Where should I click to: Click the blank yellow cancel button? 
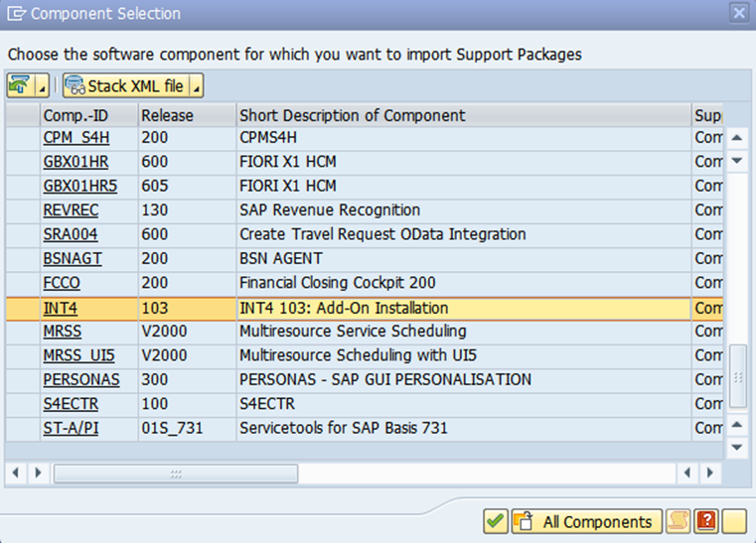coord(734,521)
